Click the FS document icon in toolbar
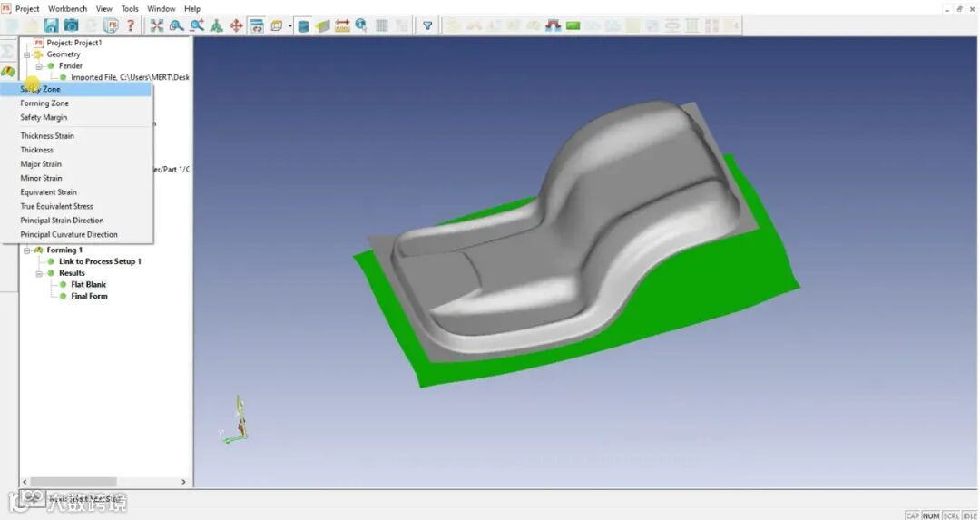980x520 pixels. pyautogui.click(x=112, y=25)
